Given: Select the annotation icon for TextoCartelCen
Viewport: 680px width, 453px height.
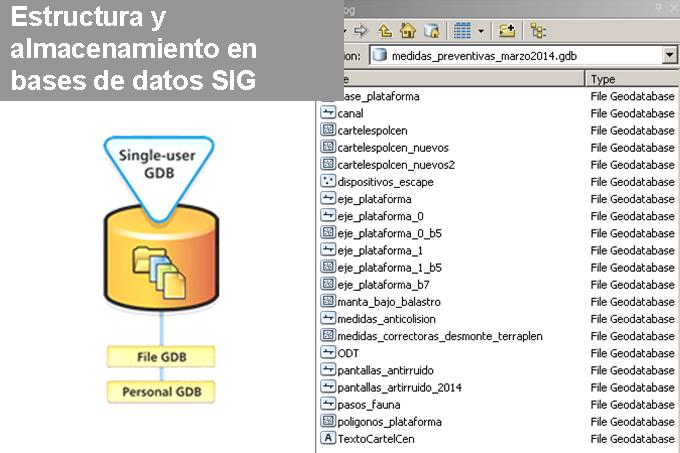Looking at the screenshot, I should pyautogui.click(x=328, y=438).
